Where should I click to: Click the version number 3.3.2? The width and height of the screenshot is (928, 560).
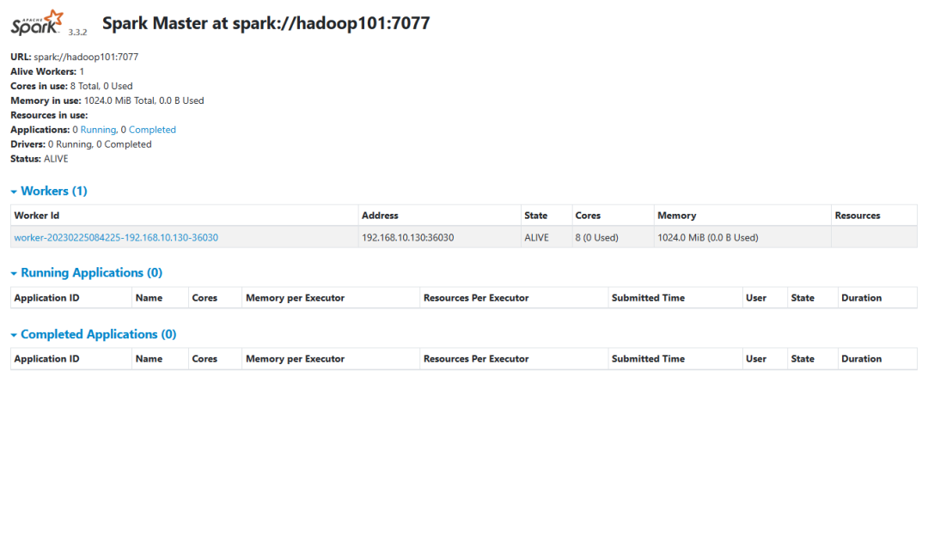77,32
